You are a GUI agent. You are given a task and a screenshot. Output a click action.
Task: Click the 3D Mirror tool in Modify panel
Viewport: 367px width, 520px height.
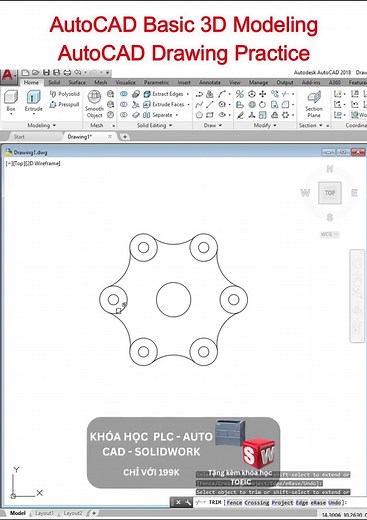(x=240, y=94)
